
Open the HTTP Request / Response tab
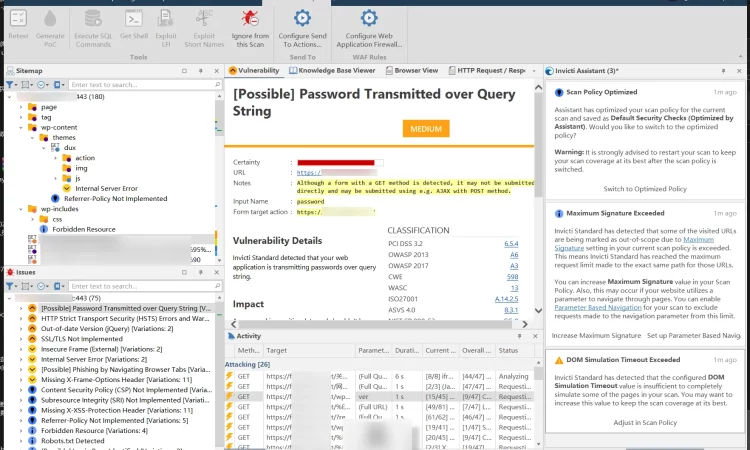coord(486,70)
